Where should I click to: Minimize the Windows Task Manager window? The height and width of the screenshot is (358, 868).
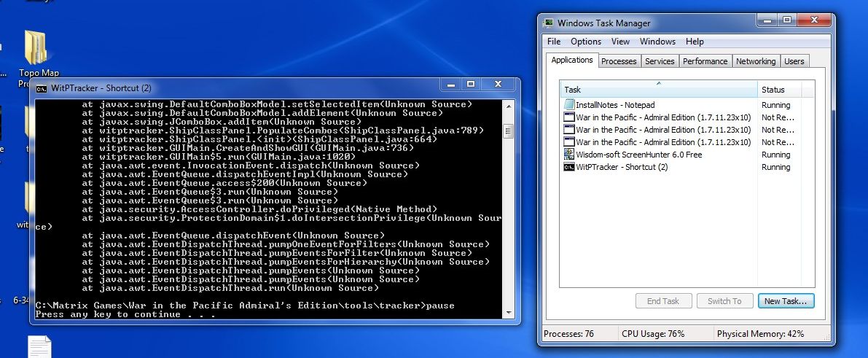[767, 20]
